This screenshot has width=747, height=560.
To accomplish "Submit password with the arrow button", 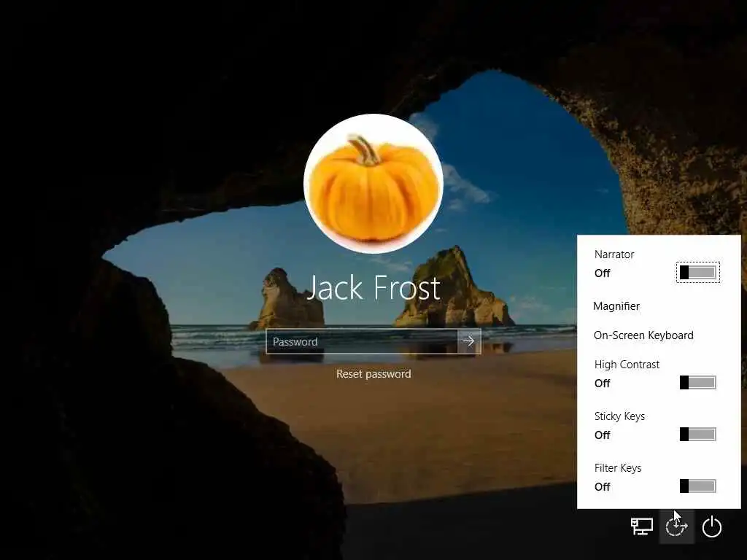I will pos(469,341).
